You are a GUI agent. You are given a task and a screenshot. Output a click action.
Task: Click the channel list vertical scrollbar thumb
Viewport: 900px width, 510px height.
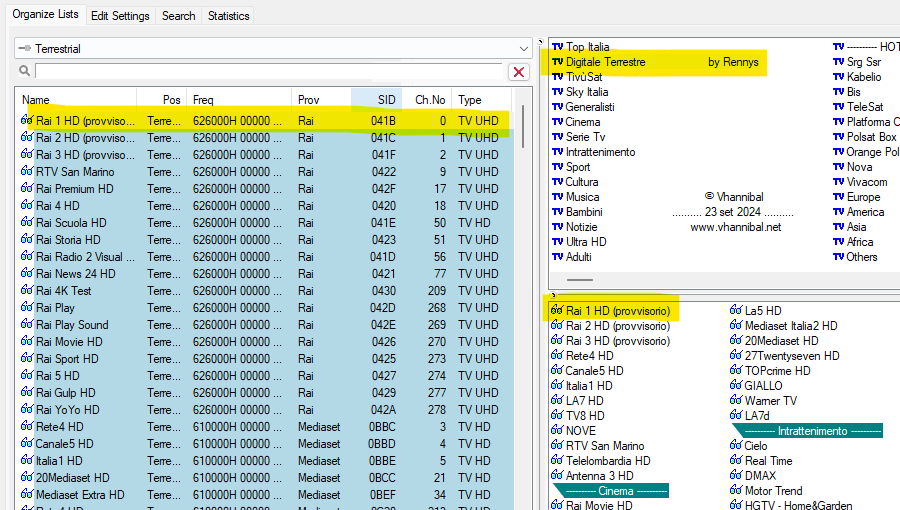523,126
